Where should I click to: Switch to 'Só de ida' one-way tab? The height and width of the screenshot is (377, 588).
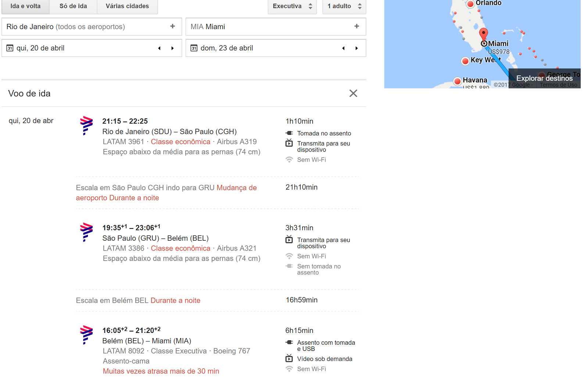coord(73,6)
